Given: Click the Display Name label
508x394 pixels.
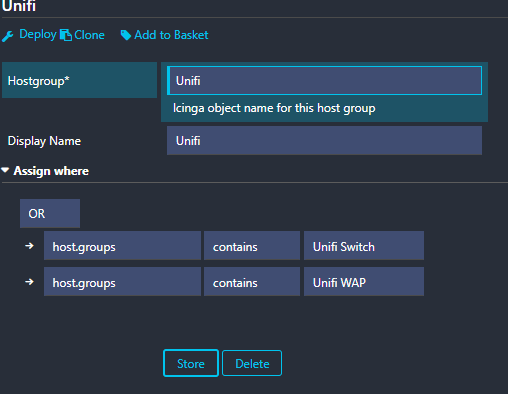Looking at the screenshot, I should click(x=44, y=141).
